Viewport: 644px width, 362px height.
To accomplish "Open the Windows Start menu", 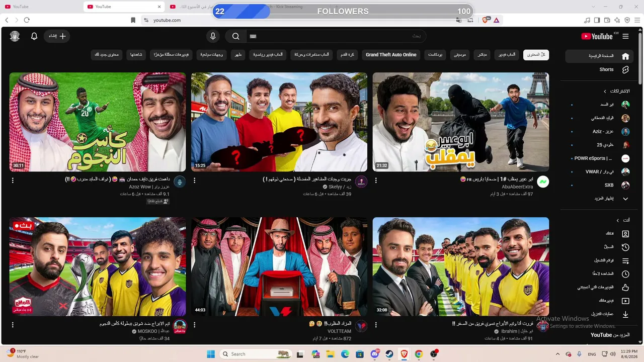I will coord(210,354).
